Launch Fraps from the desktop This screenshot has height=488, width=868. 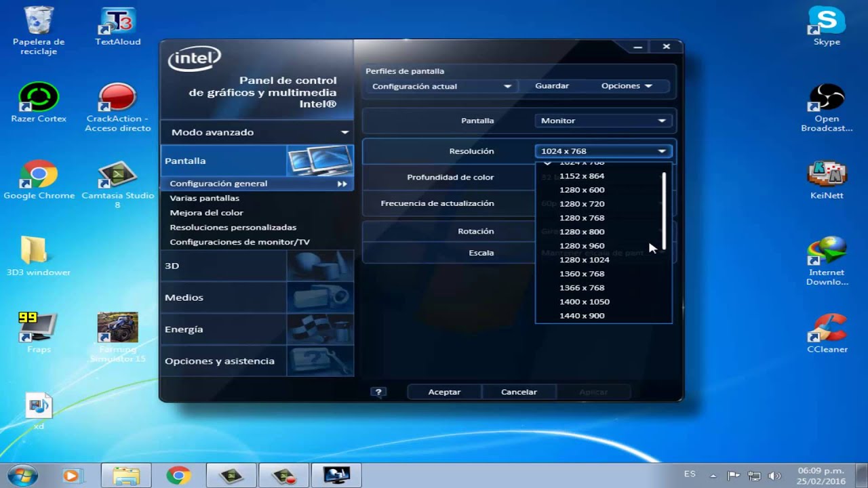(39, 332)
